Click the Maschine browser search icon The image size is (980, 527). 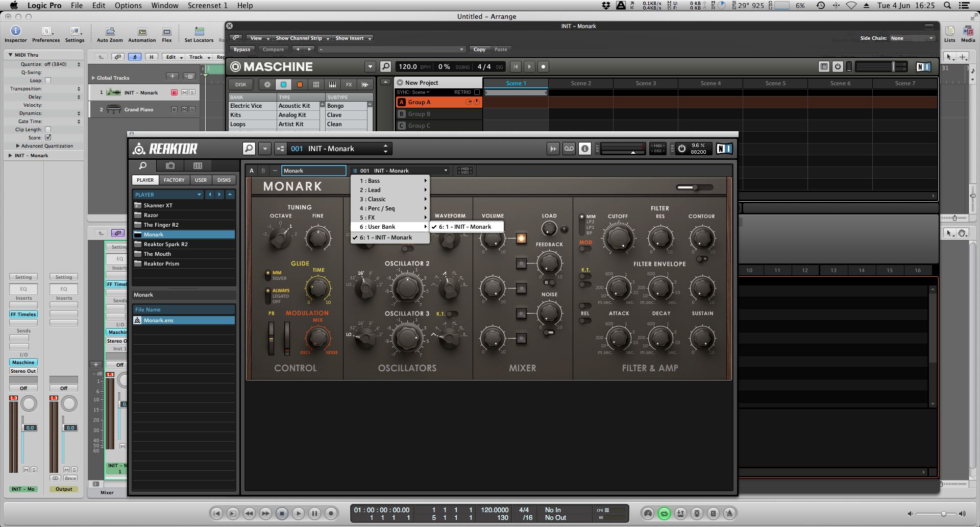[x=386, y=66]
